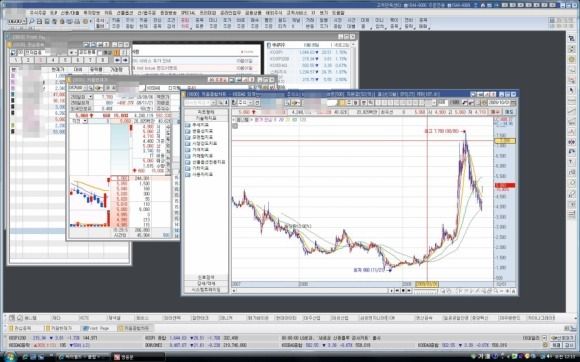The width and height of the screenshot is (580, 362).
Task: Switch to the 키움종합차트 tab at bottom
Action: [x=134, y=328]
